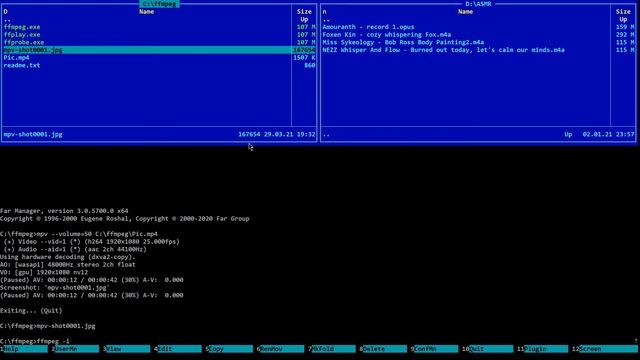
Task: Click the 8 Delete key bar button
Action: pos(383,349)
